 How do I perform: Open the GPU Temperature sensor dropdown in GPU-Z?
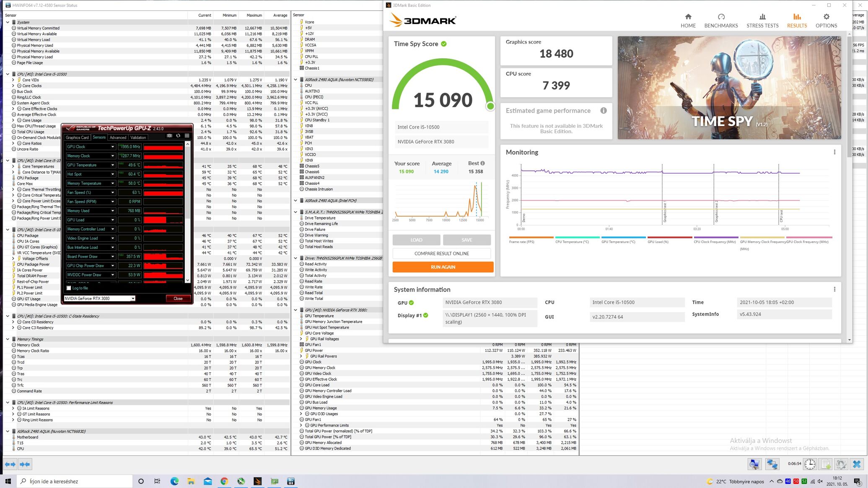click(x=112, y=165)
